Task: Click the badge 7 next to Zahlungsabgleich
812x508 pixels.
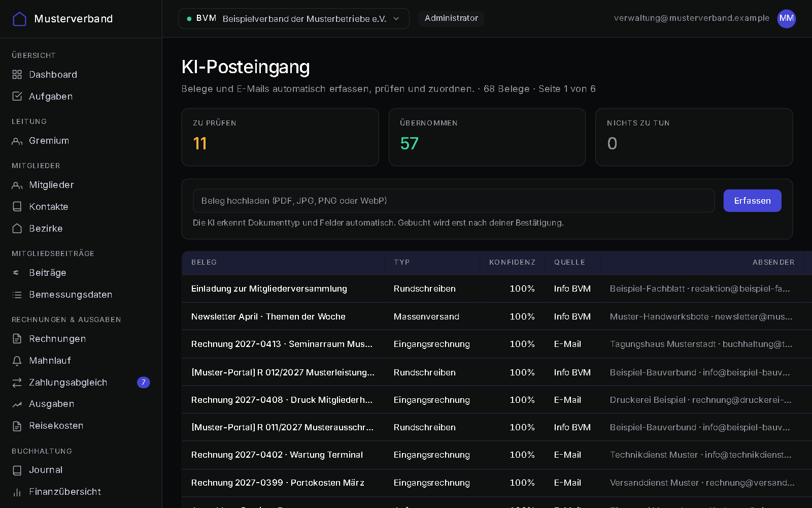Action: pos(144,383)
